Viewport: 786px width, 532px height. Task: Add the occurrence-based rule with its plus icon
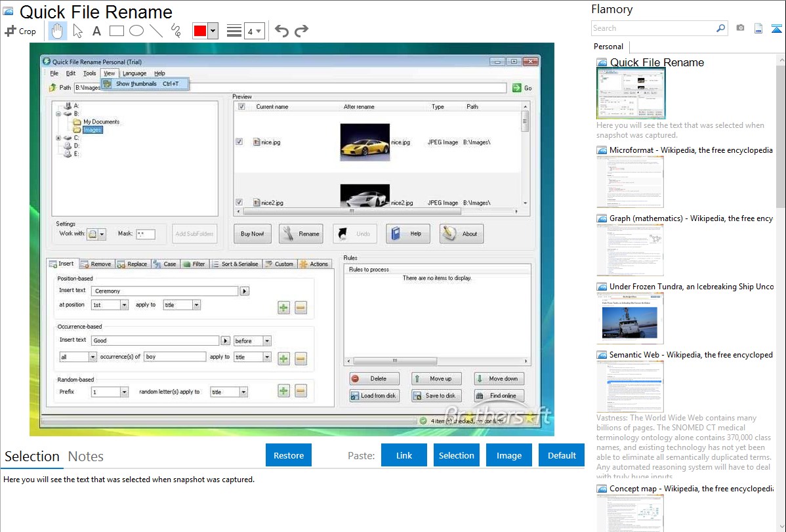click(x=283, y=359)
